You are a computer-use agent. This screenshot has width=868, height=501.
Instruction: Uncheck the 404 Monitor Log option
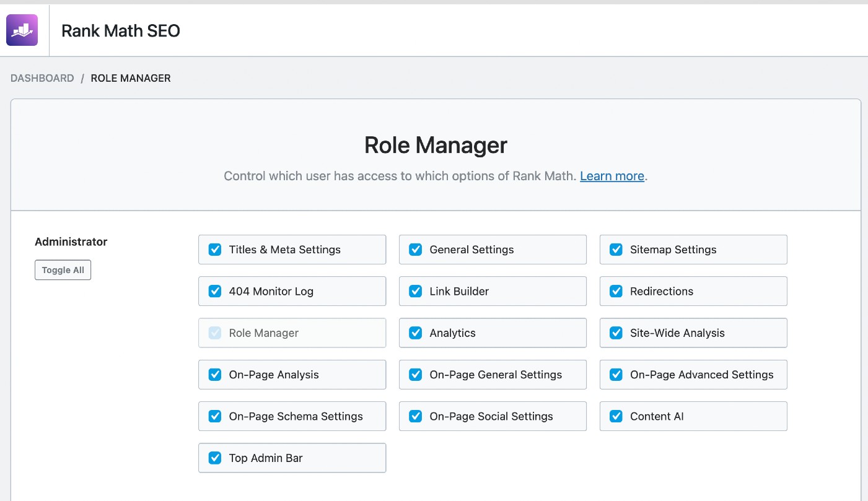click(215, 291)
